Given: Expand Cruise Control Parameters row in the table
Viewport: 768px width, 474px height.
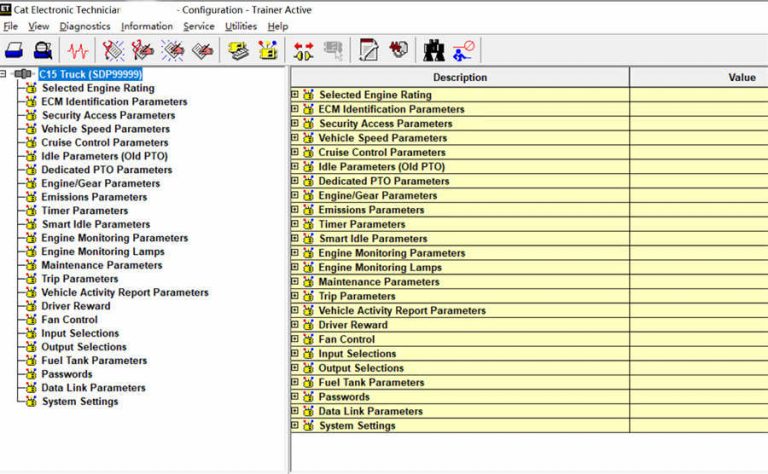Looking at the screenshot, I should pyautogui.click(x=295, y=153).
